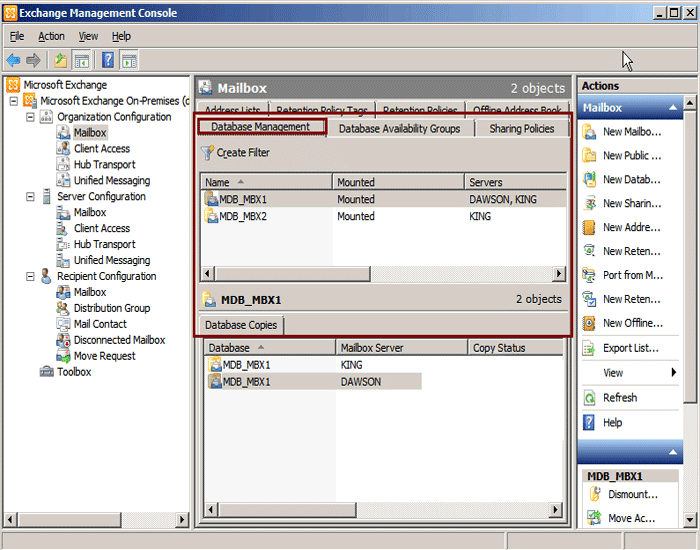
Task: Select the MDB_MBX1 row with DAWSON, KING
Action: click(x=383, y=199)
